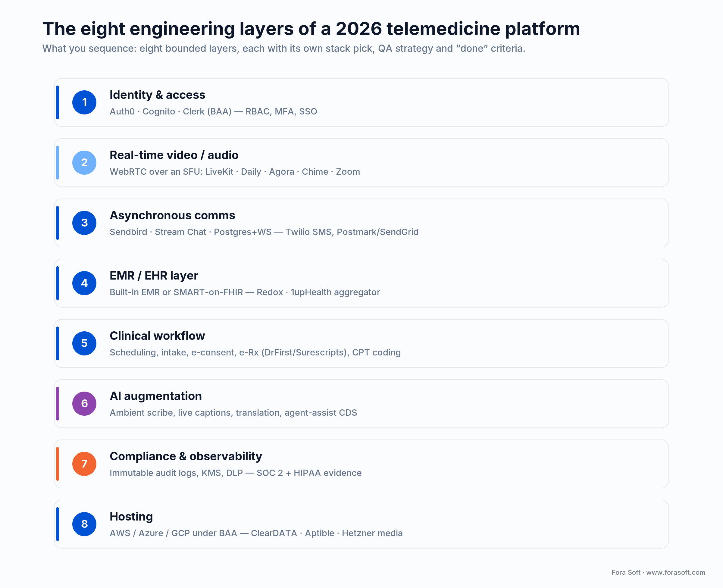
Task: Click the number 4 circle badge
Action: tap(84, 283)
